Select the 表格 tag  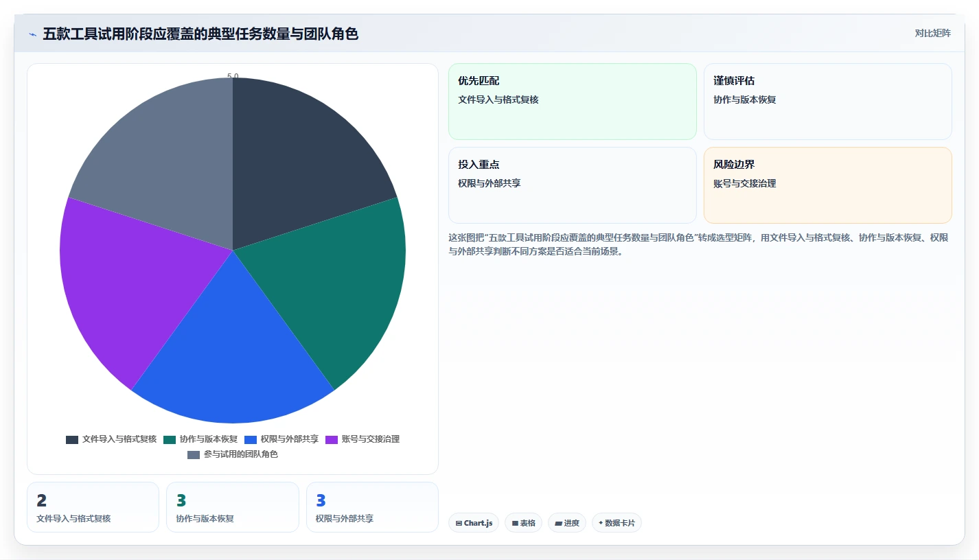pos(523,523)
